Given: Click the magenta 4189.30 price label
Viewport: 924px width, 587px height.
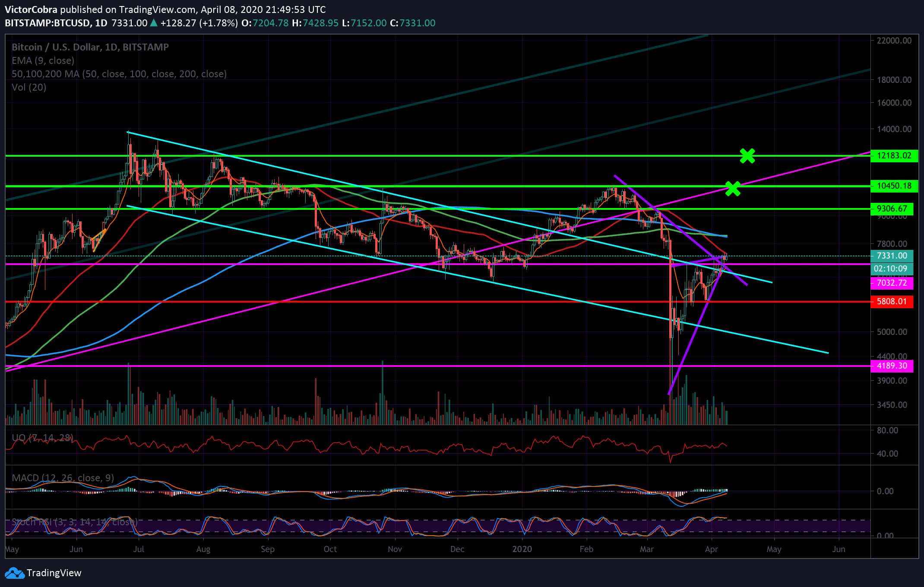Looking at the screenshot, I should [x=892, y=366].
